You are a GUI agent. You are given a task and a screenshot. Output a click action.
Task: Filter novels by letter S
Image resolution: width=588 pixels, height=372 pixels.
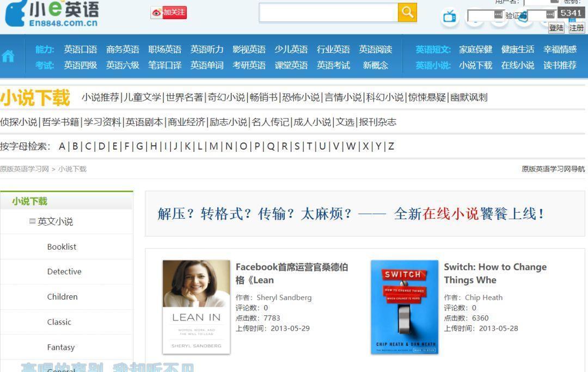click(297, 146)
